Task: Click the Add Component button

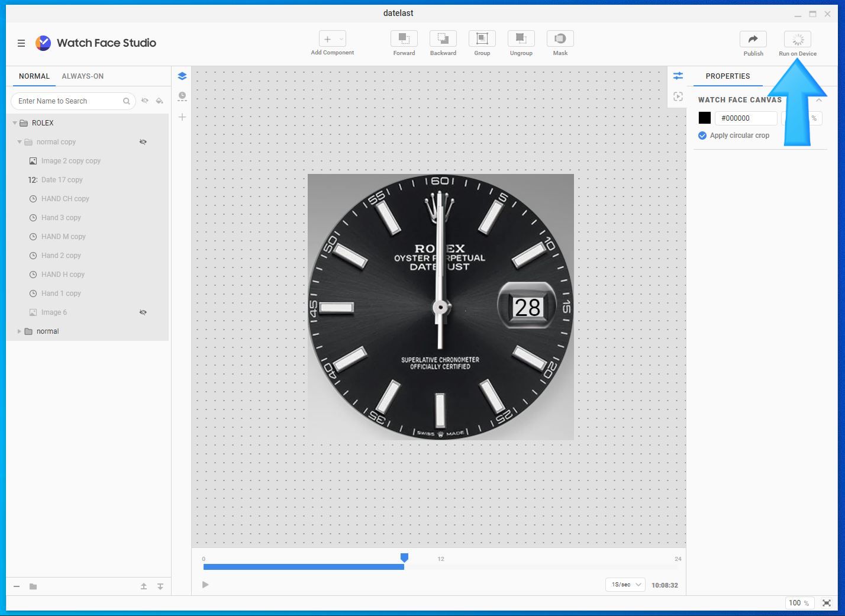Action: pos(333,39)
